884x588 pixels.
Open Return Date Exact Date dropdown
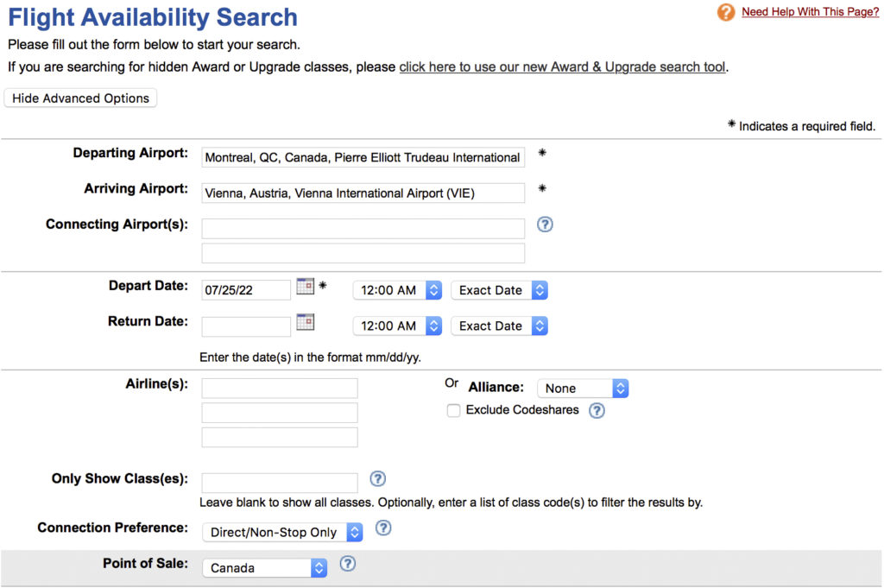point(499,326)
